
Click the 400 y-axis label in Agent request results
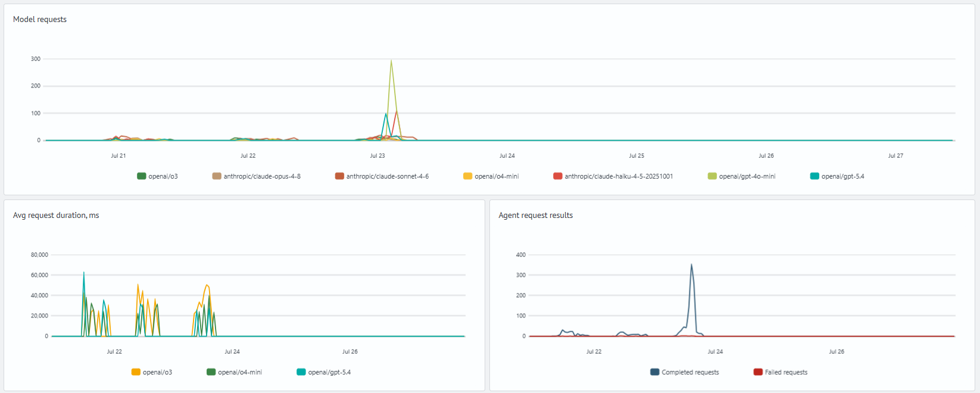click(521, 255)
